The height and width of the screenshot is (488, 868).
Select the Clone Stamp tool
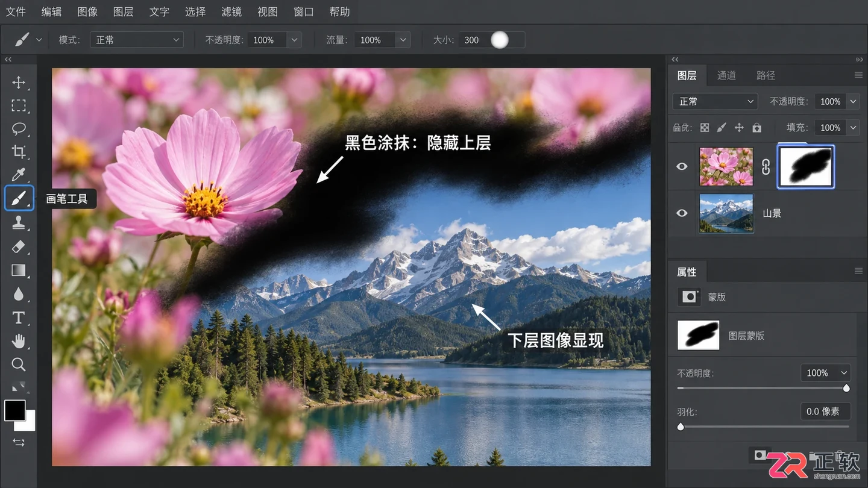click(x=19, y=222)
